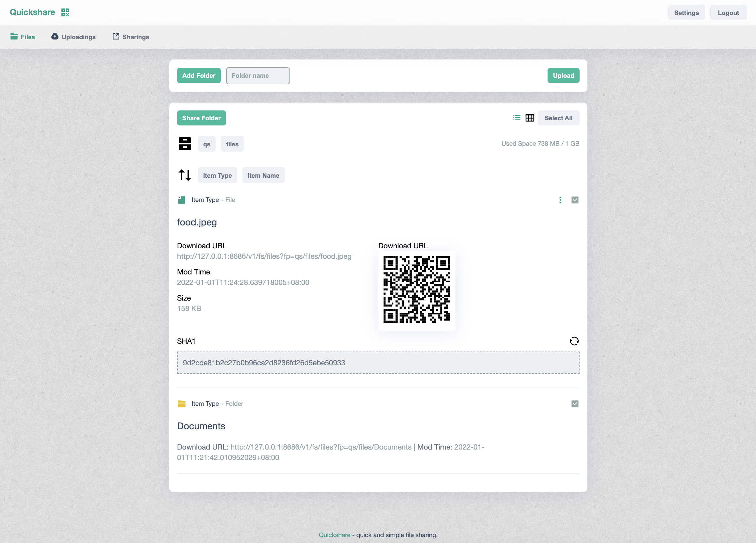The image size is (756, 543).
Task: Click the Quickshare QR logo icon
Action: 65,12
